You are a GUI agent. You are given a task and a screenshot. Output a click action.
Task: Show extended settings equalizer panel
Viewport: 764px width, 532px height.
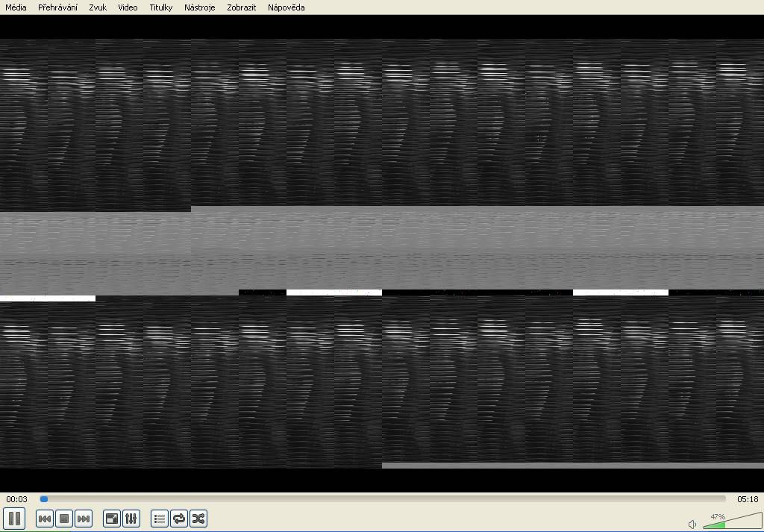point(131,519)
